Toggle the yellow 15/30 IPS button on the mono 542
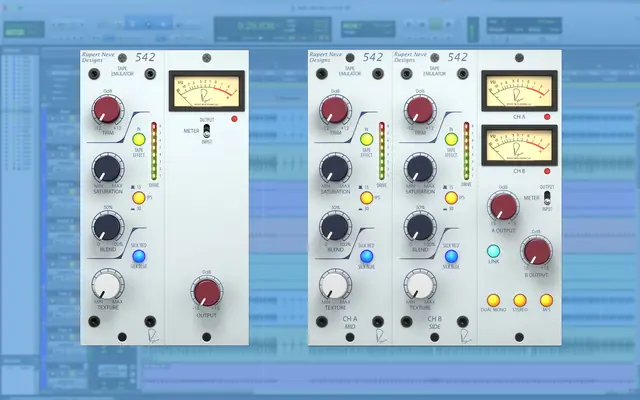This screenshot has height=400, width=640. (139, 198)
